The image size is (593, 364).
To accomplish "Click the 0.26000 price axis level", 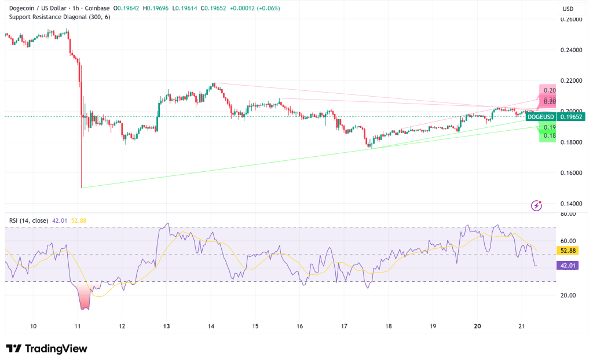I will coord(572,19).
